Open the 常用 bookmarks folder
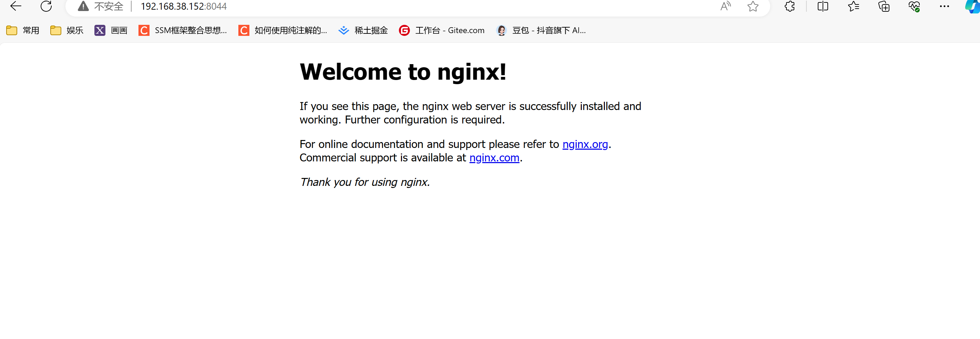Image resolution: width=980 pixels, height=339 pixels. (23, 30)
